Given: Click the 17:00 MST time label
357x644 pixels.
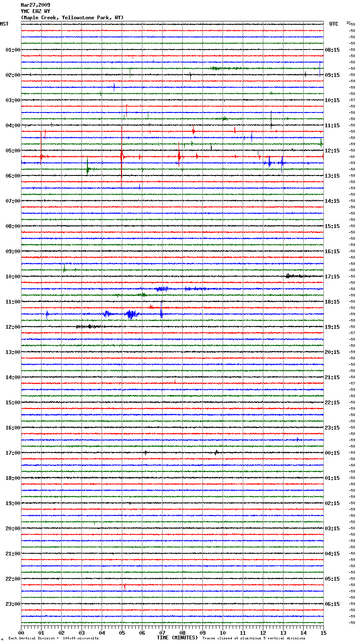Looking at the screenshot, I should click(x=13, y=453).
